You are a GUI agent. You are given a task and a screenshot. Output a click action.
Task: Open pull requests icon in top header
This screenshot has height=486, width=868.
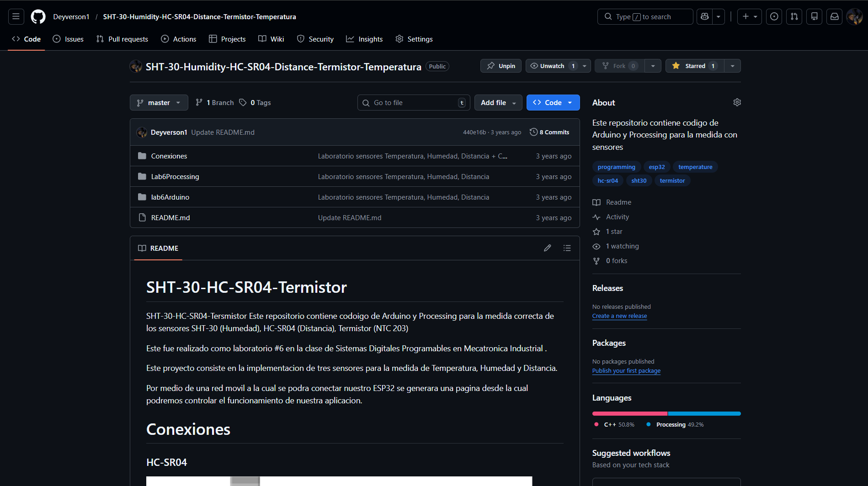[x=794, y=17]
